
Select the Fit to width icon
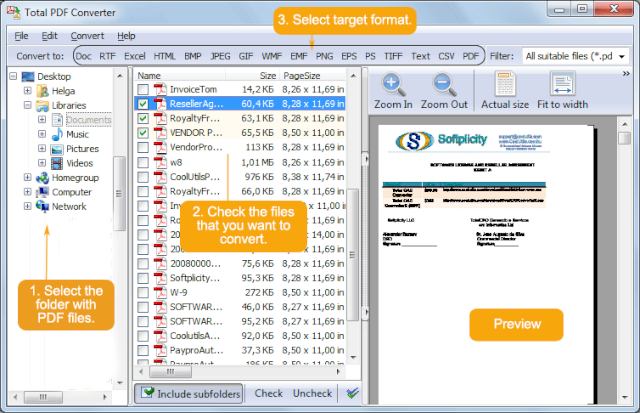pyautogui.click(x=562, y=83)
